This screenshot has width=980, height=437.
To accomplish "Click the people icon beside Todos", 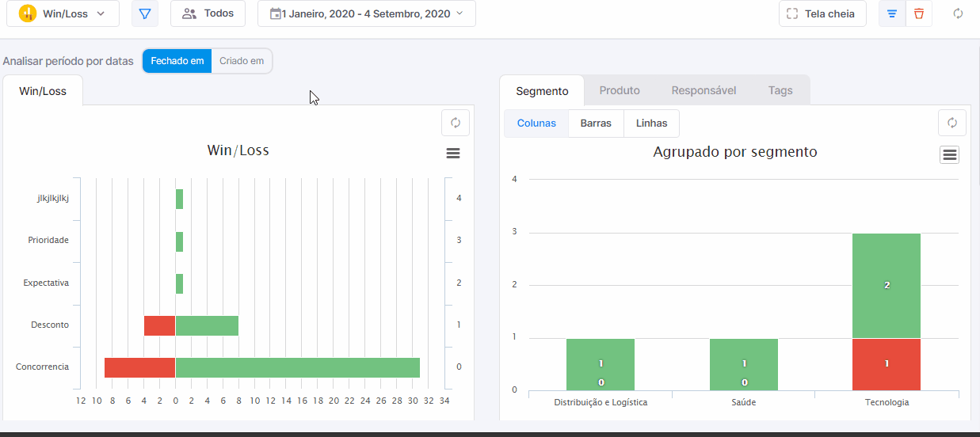I will coord(189,13).
